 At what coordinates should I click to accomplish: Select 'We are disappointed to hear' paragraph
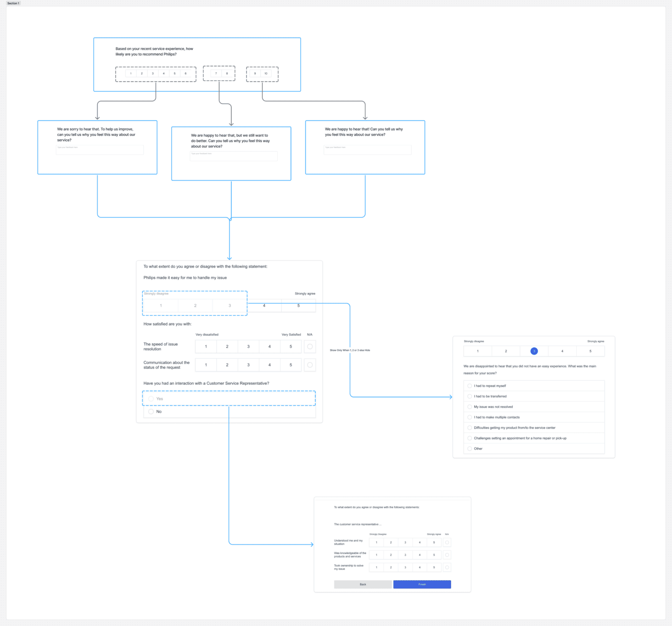530,370
